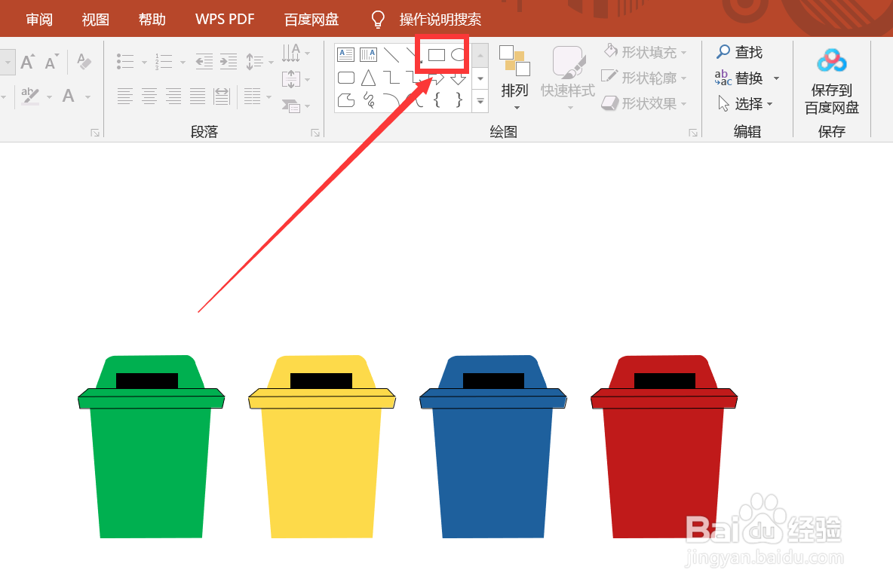The image size is (893, 588).
Task: Open the 形状效果 shape effects menu
Action: pos(645,103)
